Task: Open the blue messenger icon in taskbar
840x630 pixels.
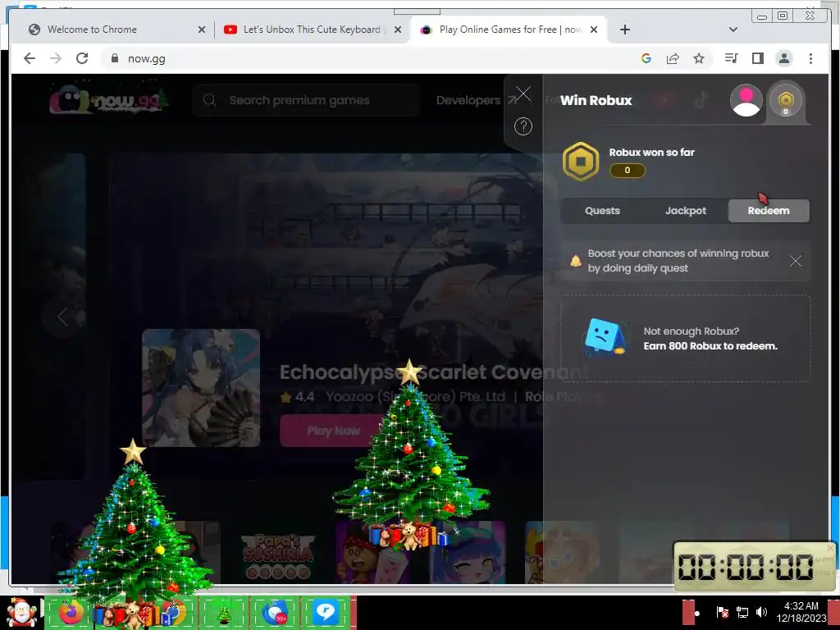Action: (x=325, y=613)
